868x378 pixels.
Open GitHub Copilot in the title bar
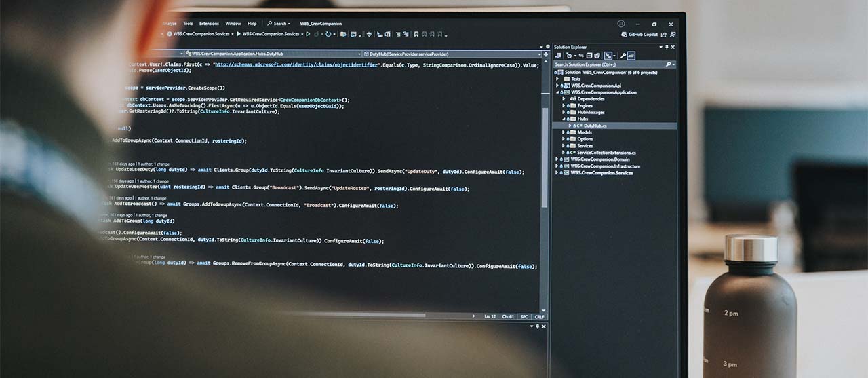coord(642,34)
